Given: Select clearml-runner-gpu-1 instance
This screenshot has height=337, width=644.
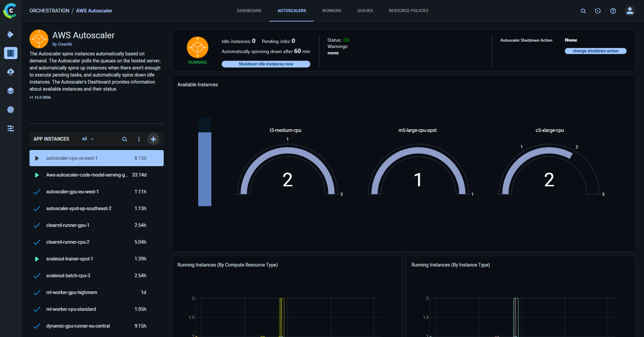Looking at the screenshot, I should pyautogui.click(x=97, y=225).
